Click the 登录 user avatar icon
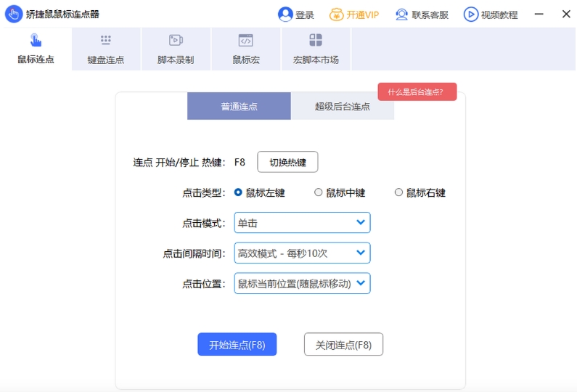 [x=285, y=15]
